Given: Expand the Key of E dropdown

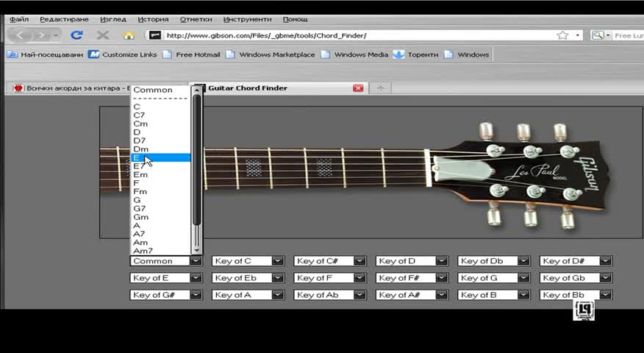Looking at the screenshot, I should point(196,278).
